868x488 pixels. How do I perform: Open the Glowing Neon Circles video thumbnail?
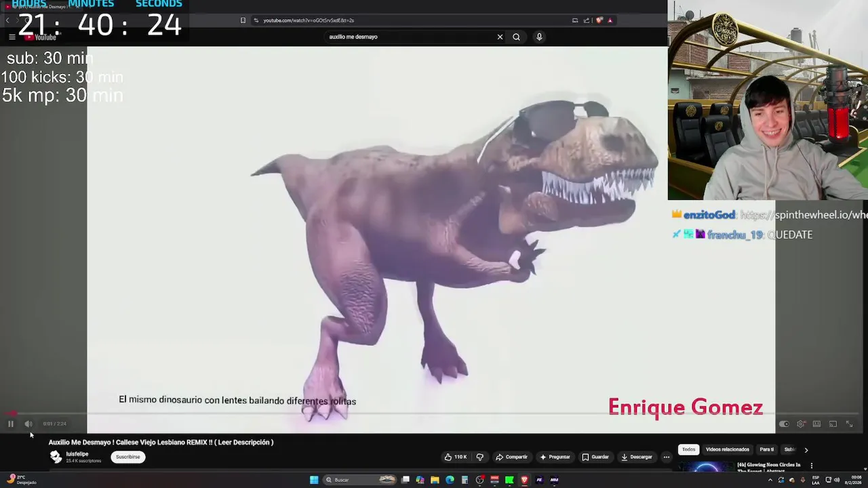click(705, 466)
